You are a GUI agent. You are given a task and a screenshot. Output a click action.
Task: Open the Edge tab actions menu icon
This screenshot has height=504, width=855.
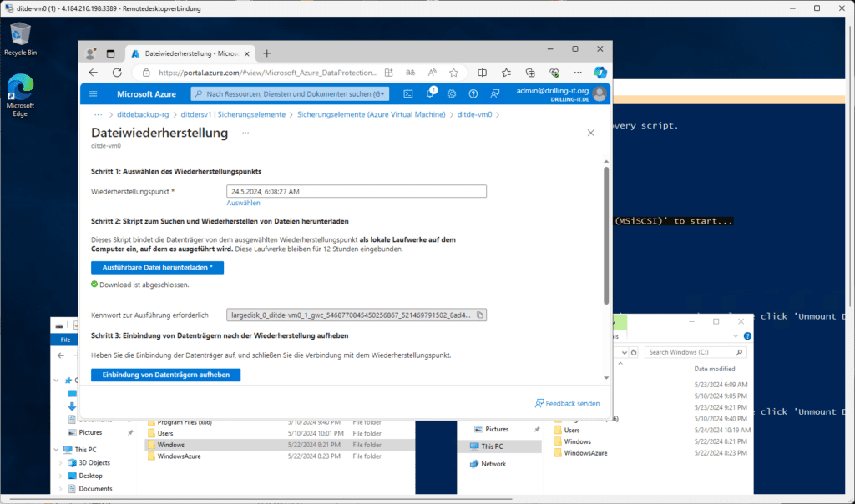pyautogui.click(x=111, y=53)
